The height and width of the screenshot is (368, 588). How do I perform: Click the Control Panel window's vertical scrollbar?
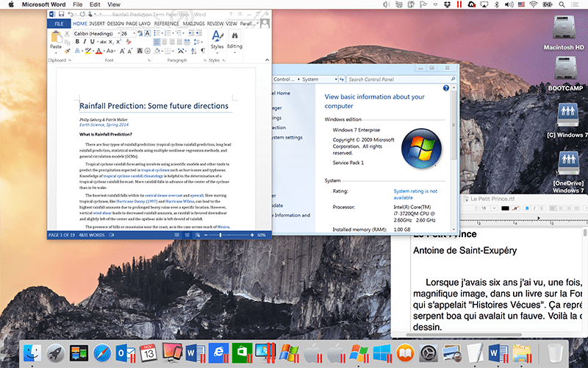(x=453, y=158)
